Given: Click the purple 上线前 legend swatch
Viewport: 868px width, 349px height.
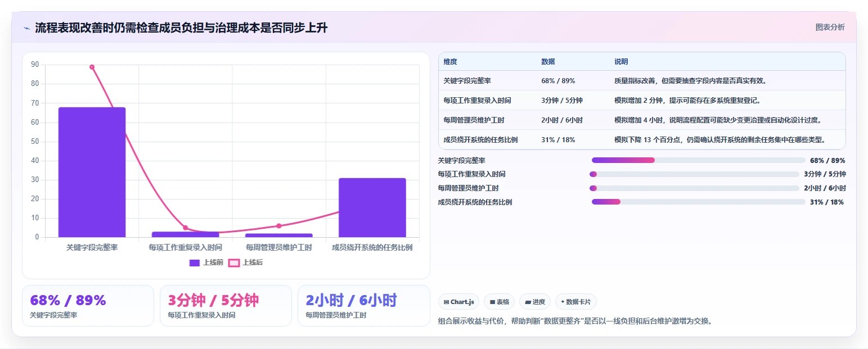Looking at the screenshot, I should (x=195, y=262).
